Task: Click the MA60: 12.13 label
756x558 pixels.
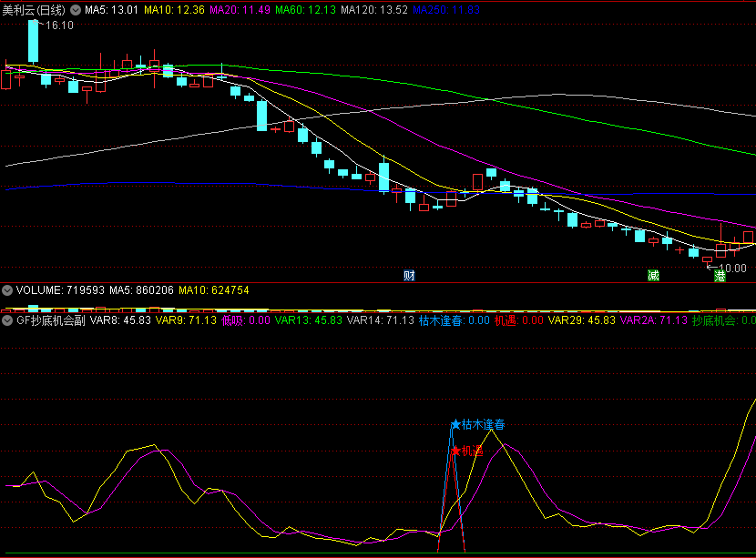Action: coord(305,10)
